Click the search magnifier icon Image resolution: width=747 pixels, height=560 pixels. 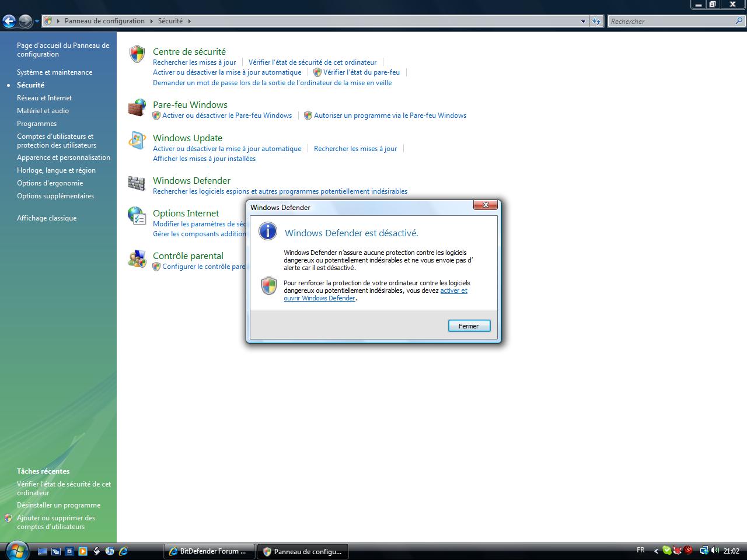[739, 21]
